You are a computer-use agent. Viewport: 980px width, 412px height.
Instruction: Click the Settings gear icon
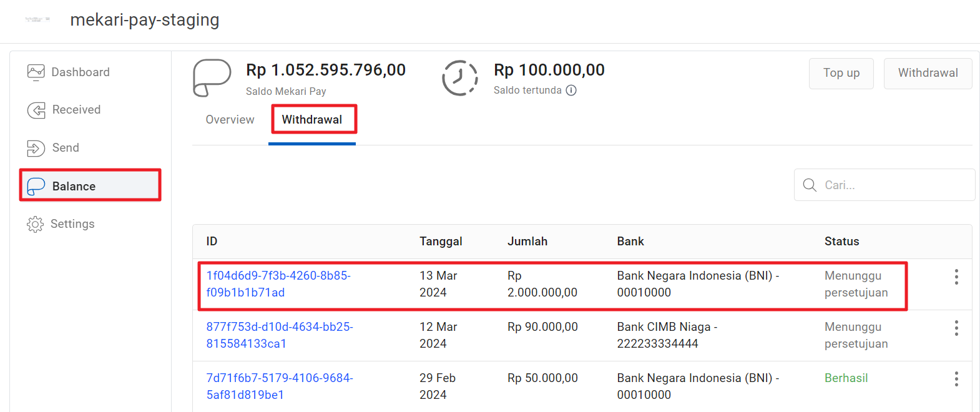[35, 224]
